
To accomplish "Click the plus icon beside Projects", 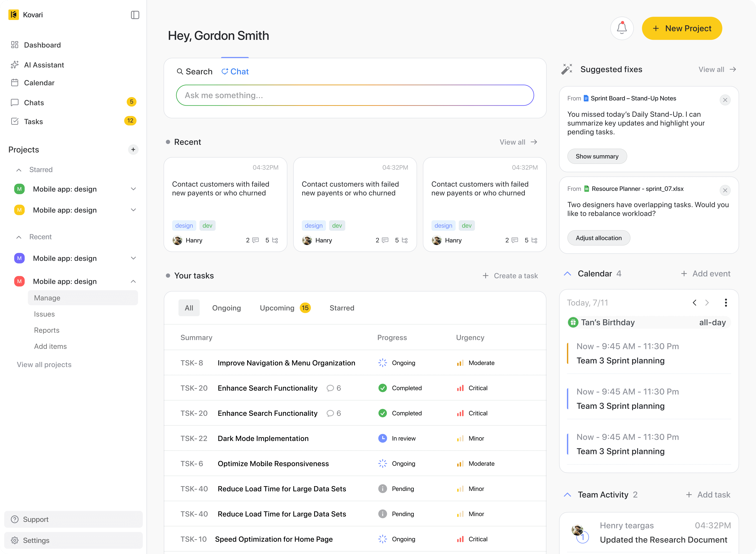I will [x=133, y=150].
